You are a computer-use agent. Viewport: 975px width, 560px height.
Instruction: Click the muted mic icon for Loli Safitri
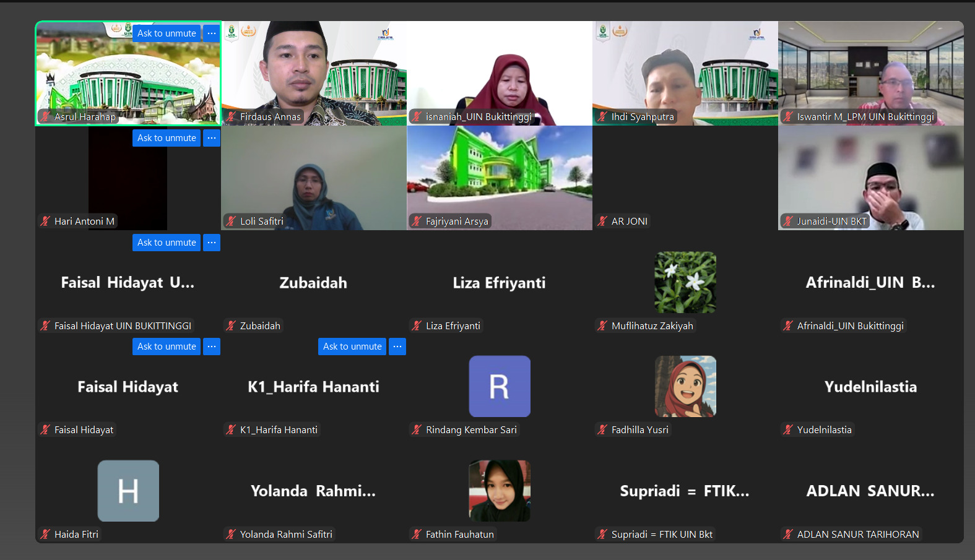pyautogui.click(x=231, y=221)
